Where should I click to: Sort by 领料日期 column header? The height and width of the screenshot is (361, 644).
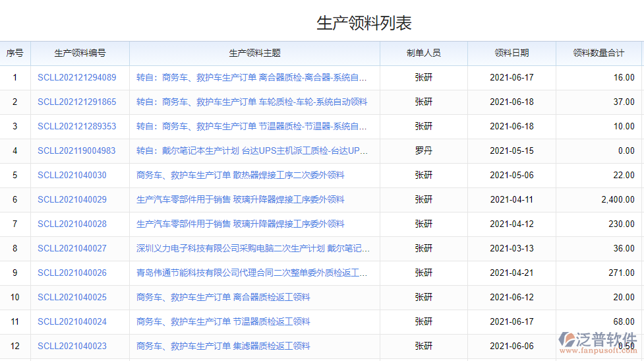(512, 53)
